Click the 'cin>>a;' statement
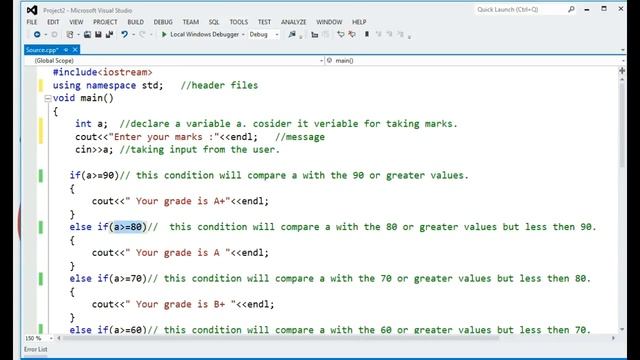The height and width of the screenshot is (360, 640). point(94,149)
